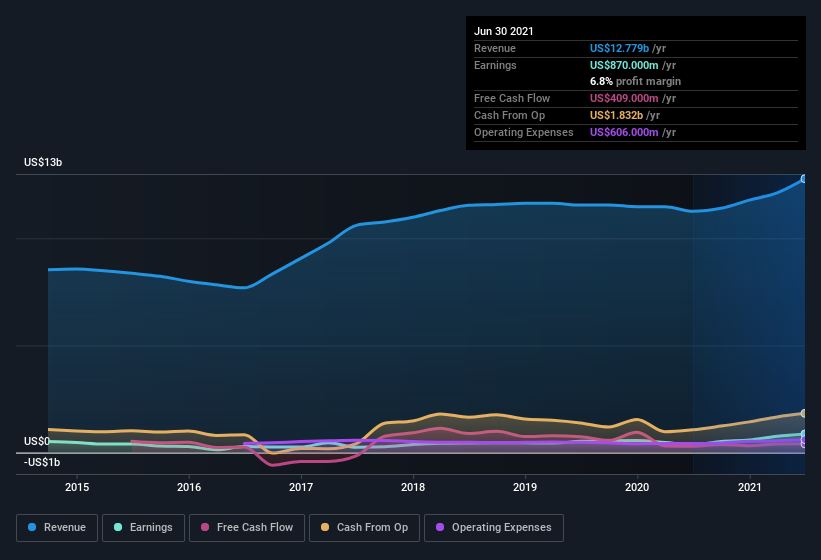Click the Operating Expenses label in the tooltip
Screen dimensions: 821x560
point(524,132)
